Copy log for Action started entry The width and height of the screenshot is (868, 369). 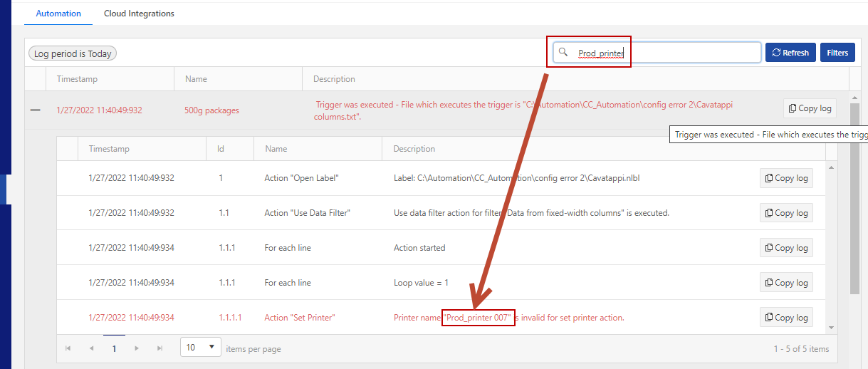[786, 248]
